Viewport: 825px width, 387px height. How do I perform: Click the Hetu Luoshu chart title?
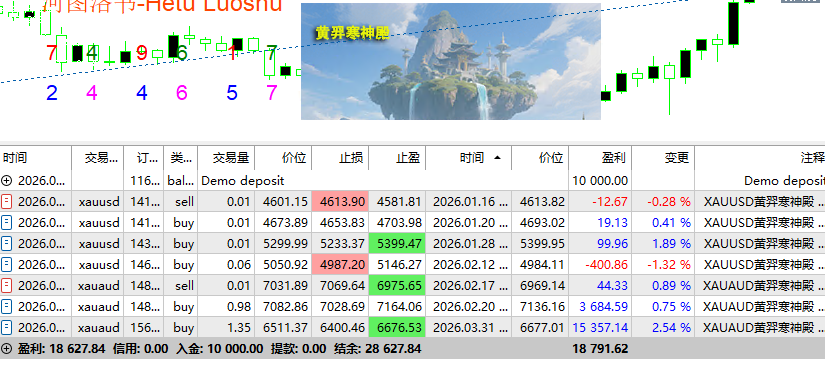[163, 5]
